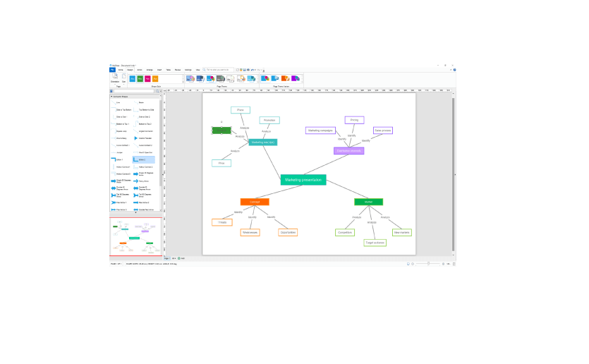Select the Opportunities box
The height and width of the screenshot is (364, 589).
[288, 233]
